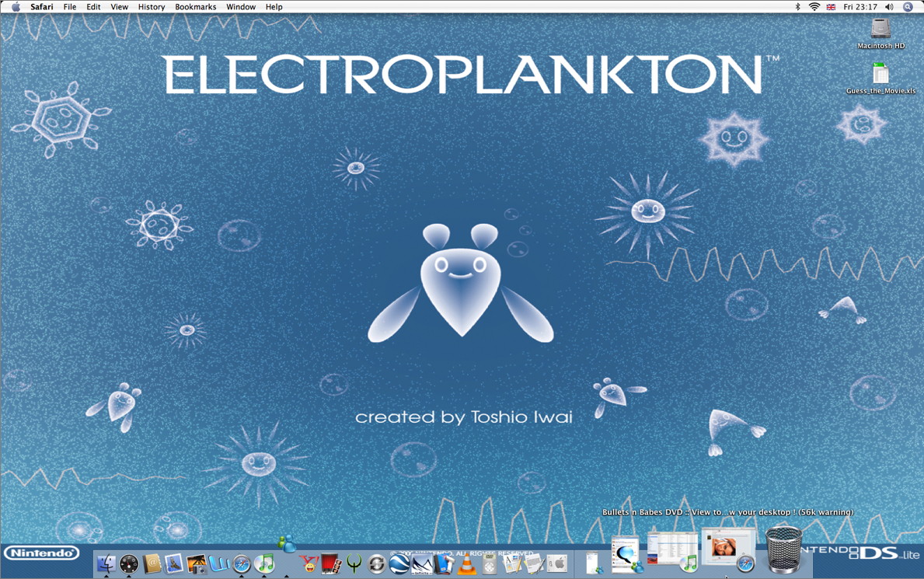
Task: Open the Bookmarks menu
Action: (x=196, y=7)
